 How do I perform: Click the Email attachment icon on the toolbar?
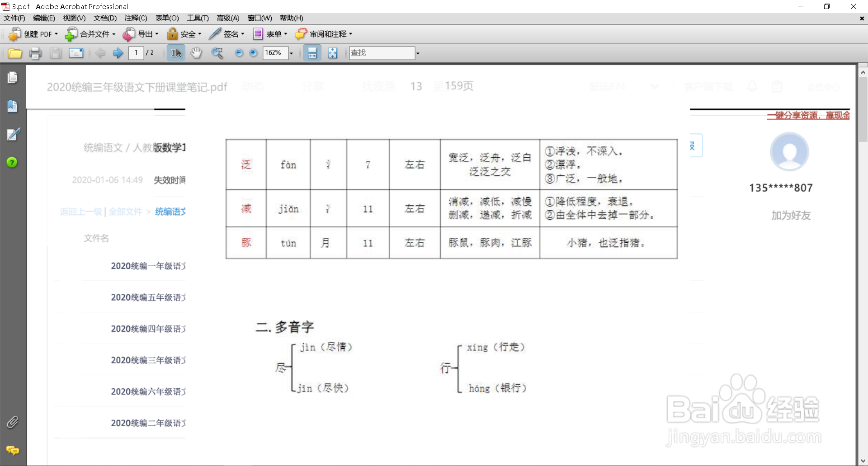pyautogui.click(x=75, y=53)
